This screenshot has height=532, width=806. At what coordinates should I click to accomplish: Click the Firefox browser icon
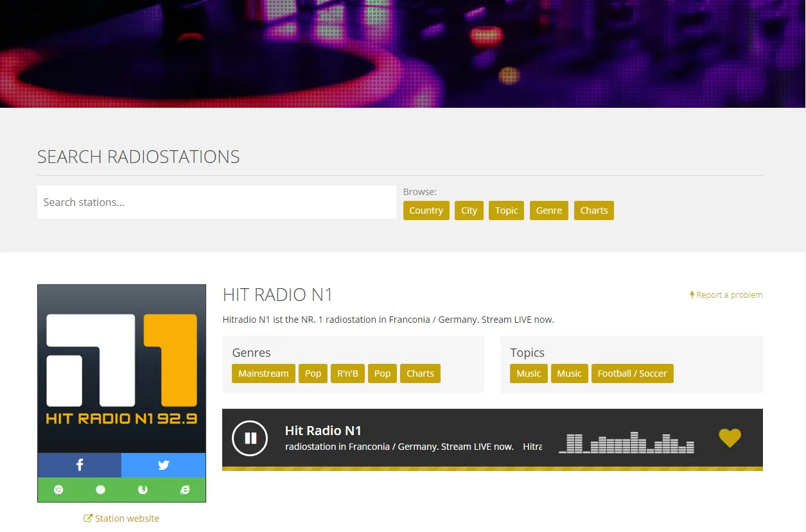pyautogui.click(x=143, y=490)
